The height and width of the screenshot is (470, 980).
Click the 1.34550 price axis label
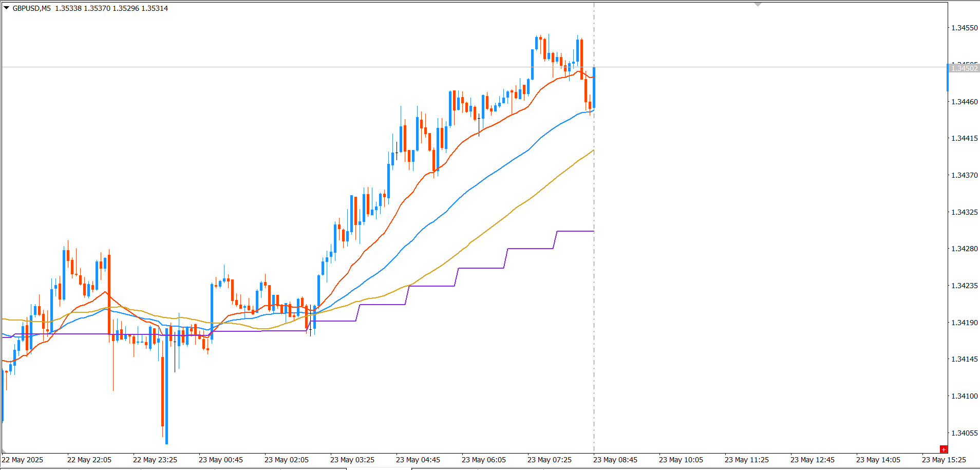pyautogui.click(x=965, y=28)
